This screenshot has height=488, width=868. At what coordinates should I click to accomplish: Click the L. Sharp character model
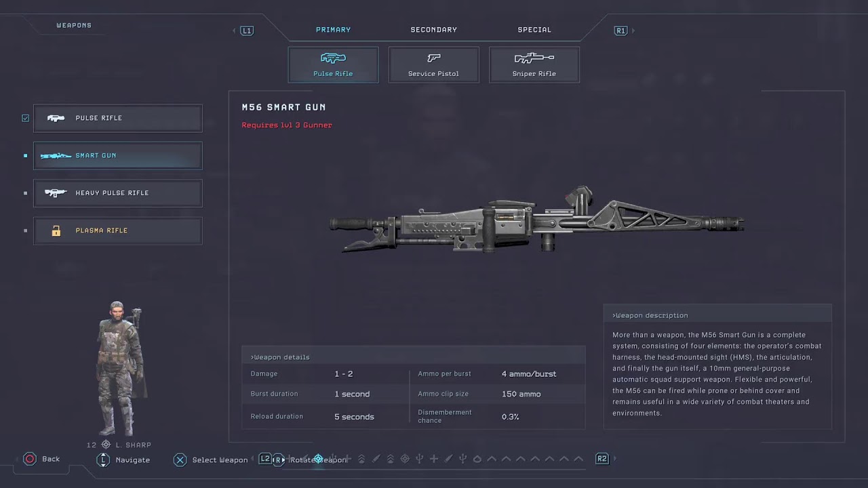tap(121, 368)
